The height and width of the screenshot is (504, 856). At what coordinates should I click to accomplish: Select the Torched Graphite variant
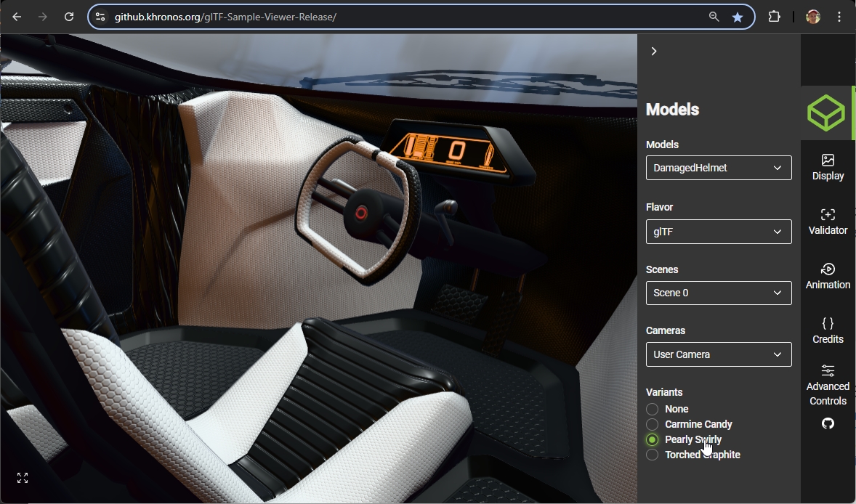click(x=652, y=455)
